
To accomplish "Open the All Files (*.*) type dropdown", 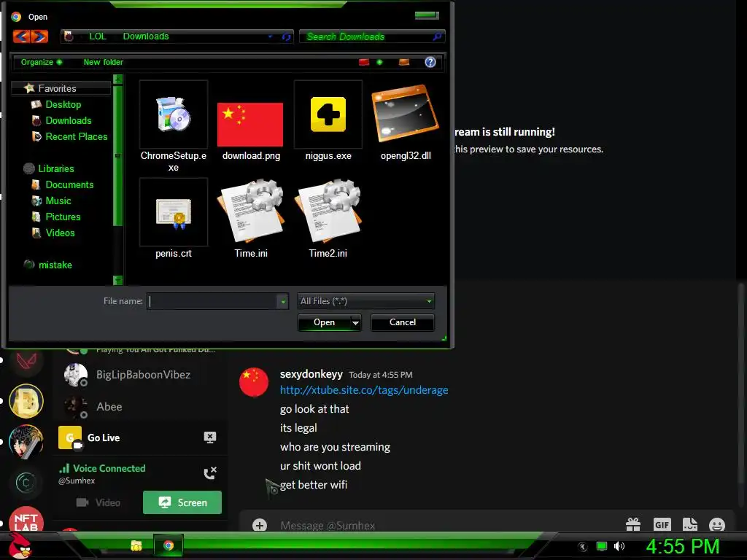I will (x=366, y=301).
